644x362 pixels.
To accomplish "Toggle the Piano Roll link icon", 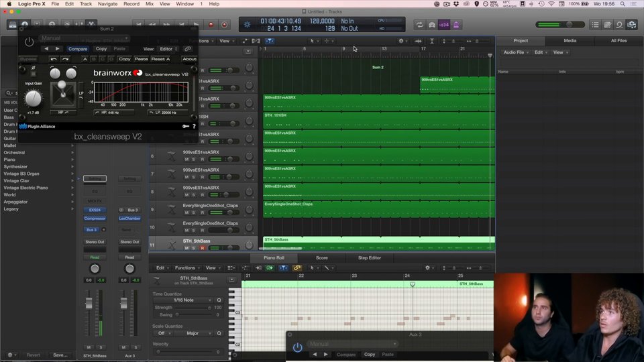I will coord(297,268).
